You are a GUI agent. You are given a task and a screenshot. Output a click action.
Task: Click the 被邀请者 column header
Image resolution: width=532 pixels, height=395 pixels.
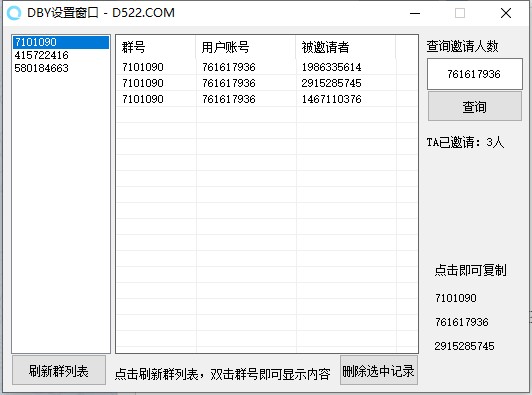[x=345, y=47]
